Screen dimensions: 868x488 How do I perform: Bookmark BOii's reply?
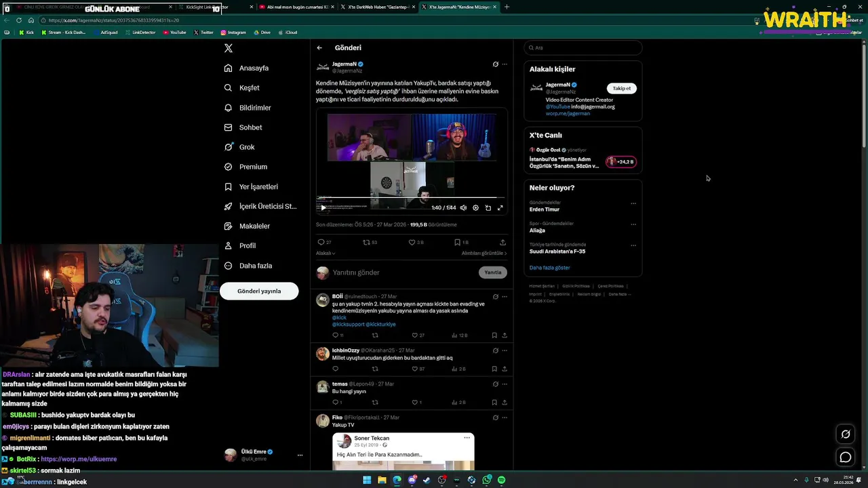click(494, 335)
